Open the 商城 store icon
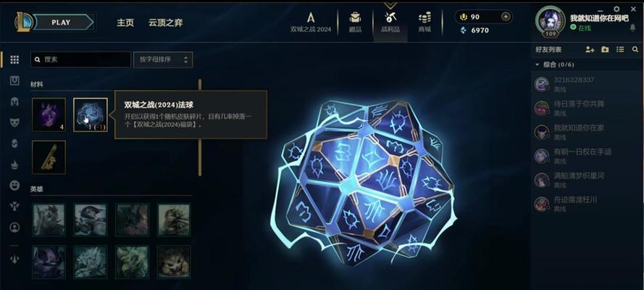 [x=425, y=22]
